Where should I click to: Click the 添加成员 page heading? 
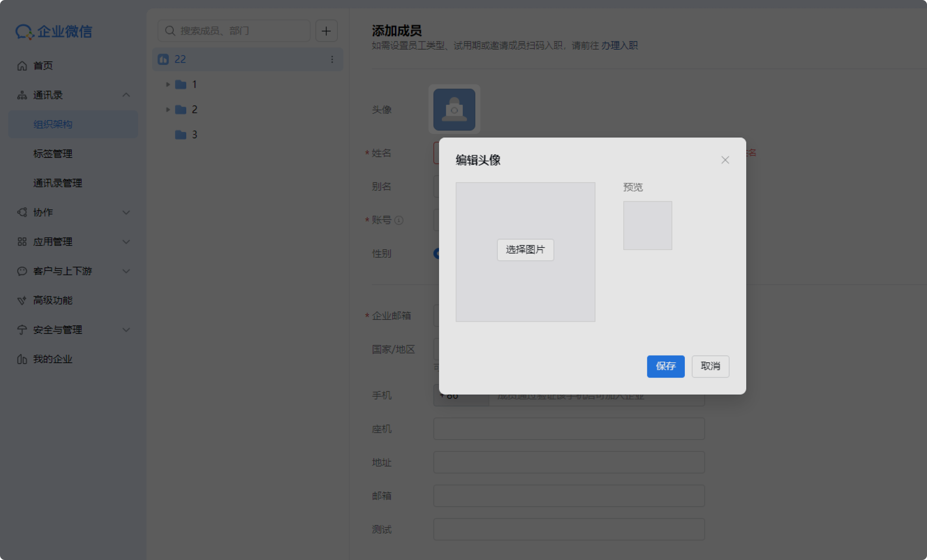point(397,31)
